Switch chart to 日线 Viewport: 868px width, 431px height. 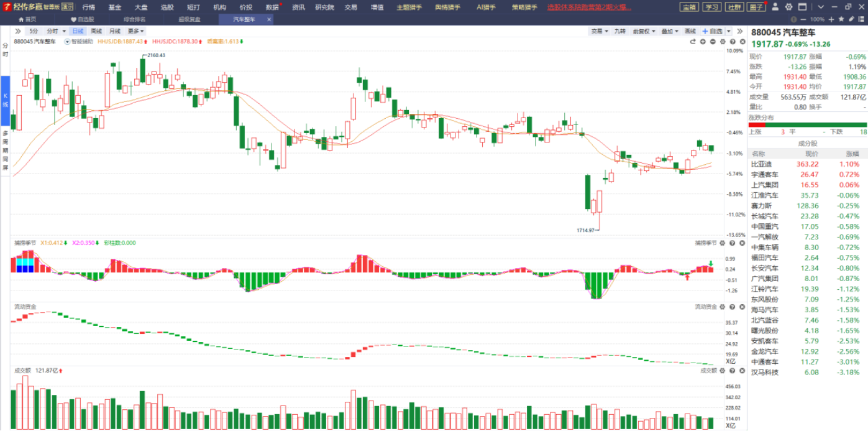tap(78, 31)
